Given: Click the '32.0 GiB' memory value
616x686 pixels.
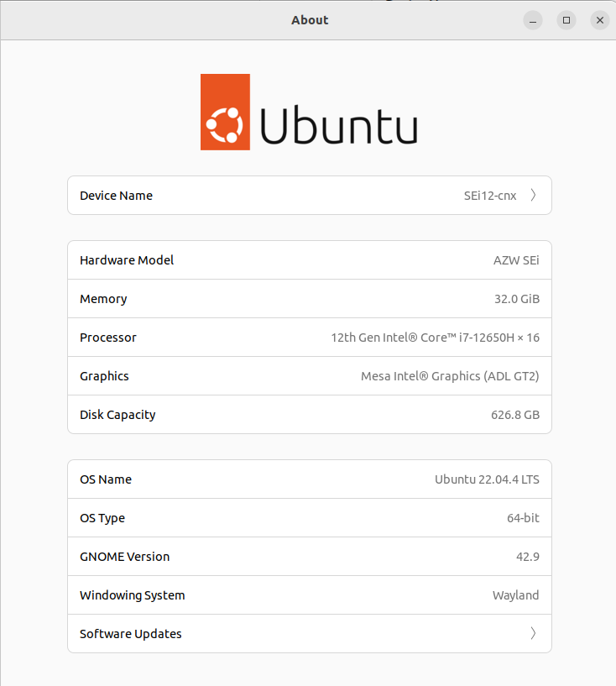Looking at the screenshot, I should (517, 299).
